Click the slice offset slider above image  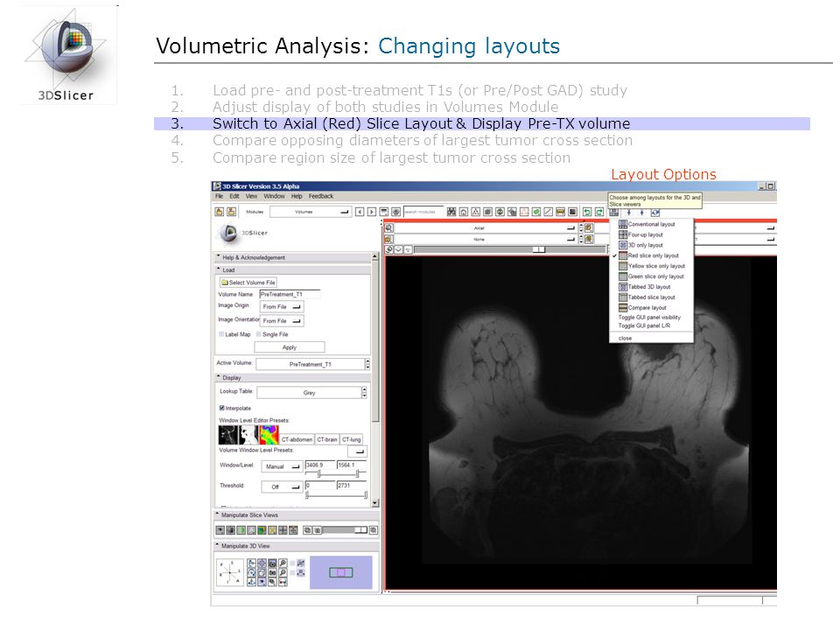pos(509,249)
